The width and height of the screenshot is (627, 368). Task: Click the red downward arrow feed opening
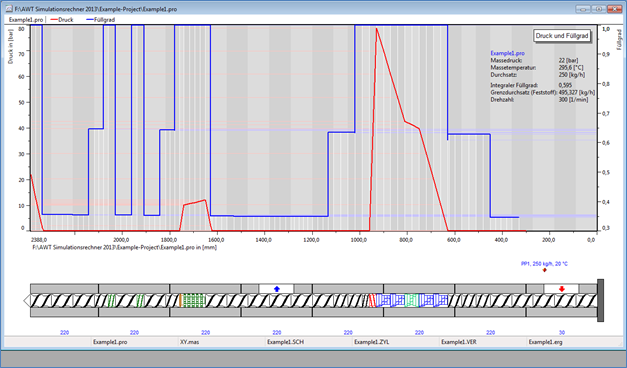pos(561,289)
